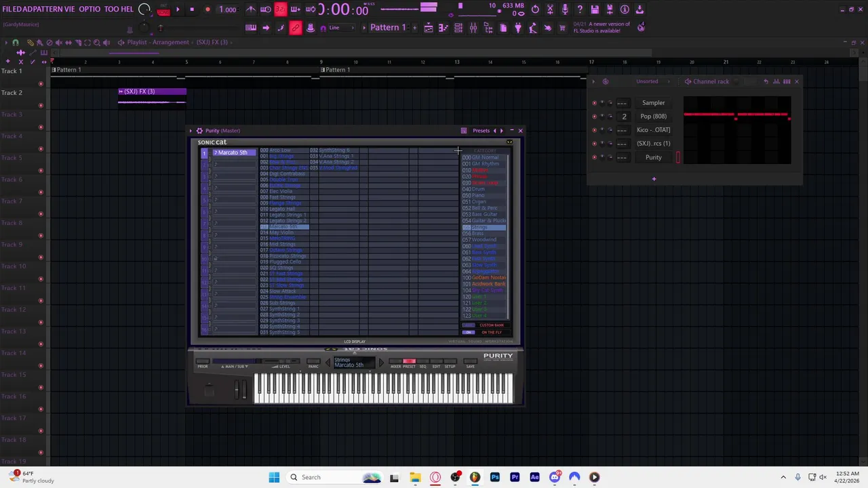Open the FILE menu

point(7,9)
